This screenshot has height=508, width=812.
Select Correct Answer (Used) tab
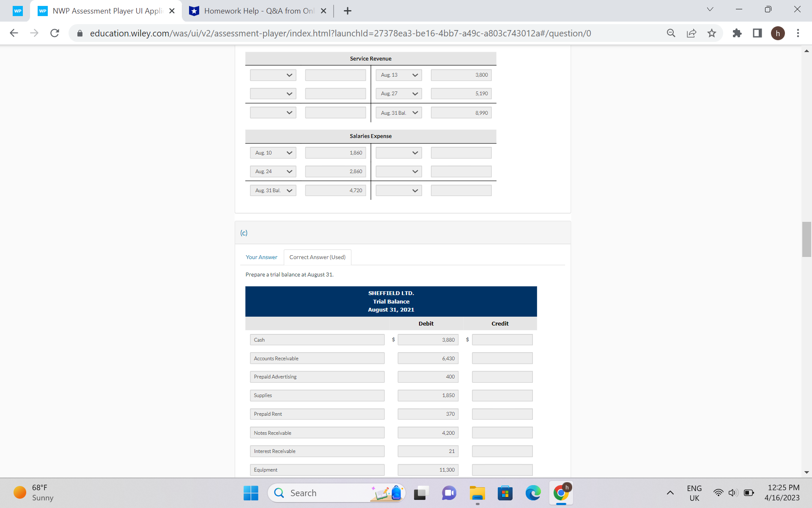click(x=317, y=257)
